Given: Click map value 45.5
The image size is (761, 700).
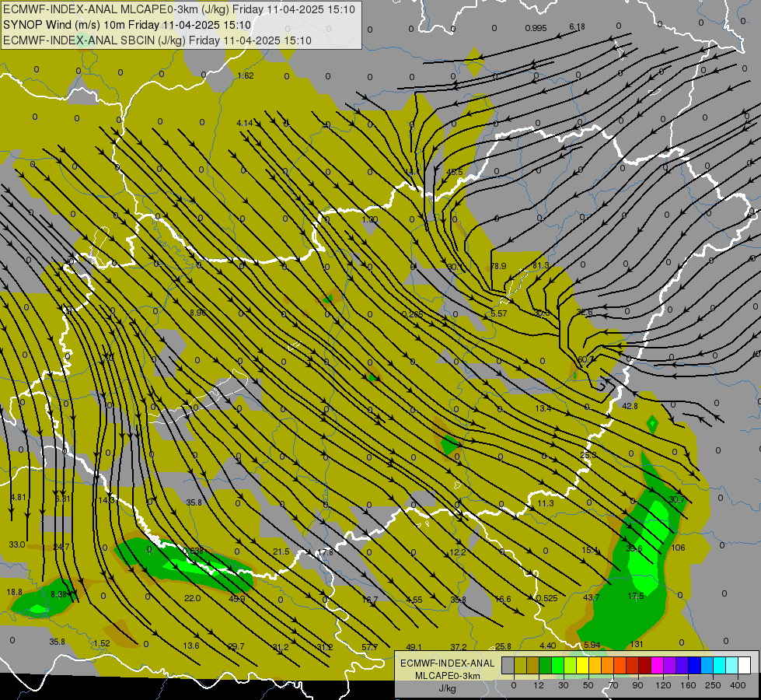Looking at the screenshot, I should point(454,172).
